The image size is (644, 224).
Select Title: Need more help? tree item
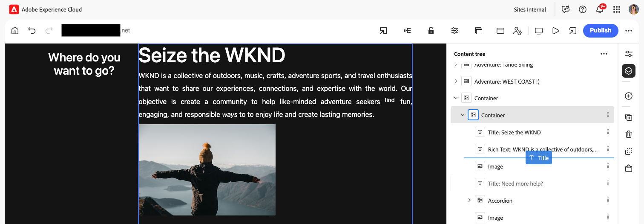coord(532,183)
